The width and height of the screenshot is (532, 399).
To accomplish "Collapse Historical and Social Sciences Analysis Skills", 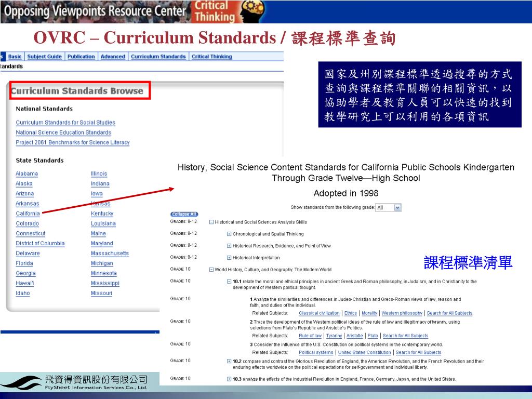I will point(211,222).
